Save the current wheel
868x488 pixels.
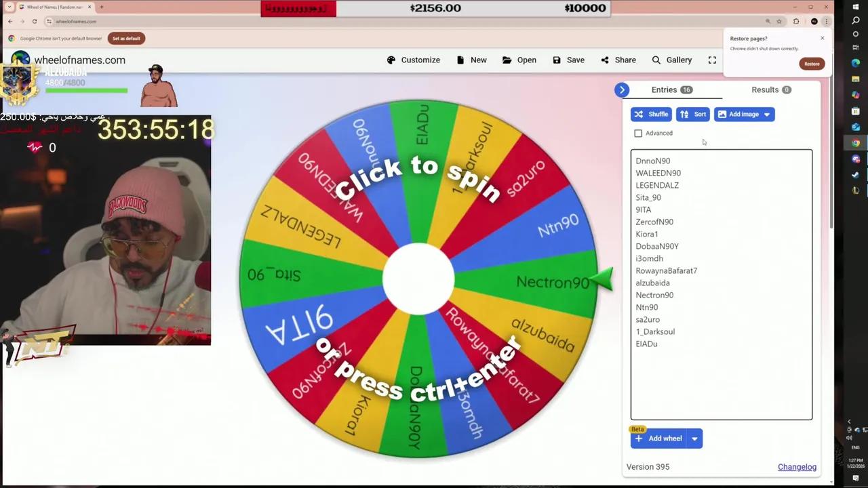[568, 60]
